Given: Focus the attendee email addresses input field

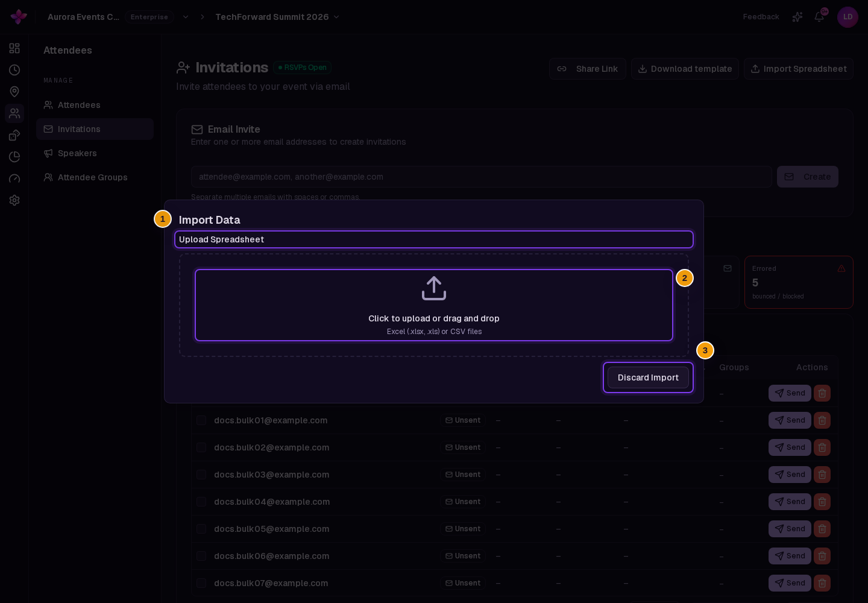Looking at the screenshot, I should pos(482,177).
